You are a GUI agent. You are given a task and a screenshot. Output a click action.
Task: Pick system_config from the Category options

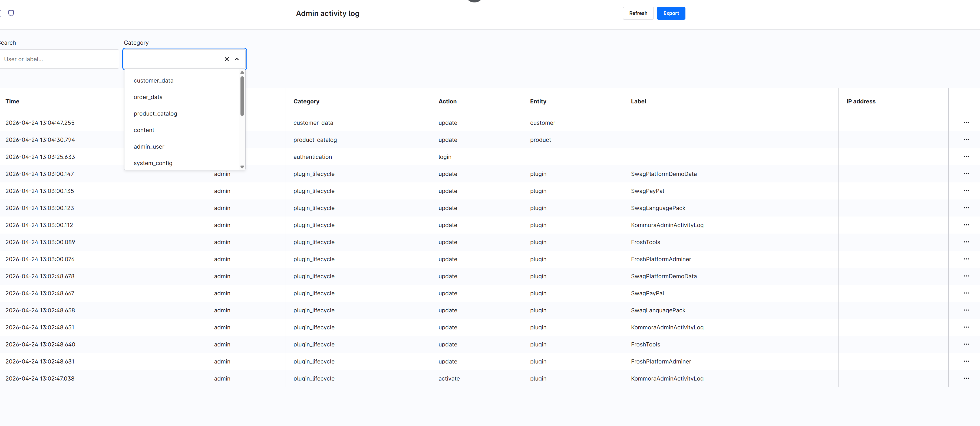(x=184, y=163)
